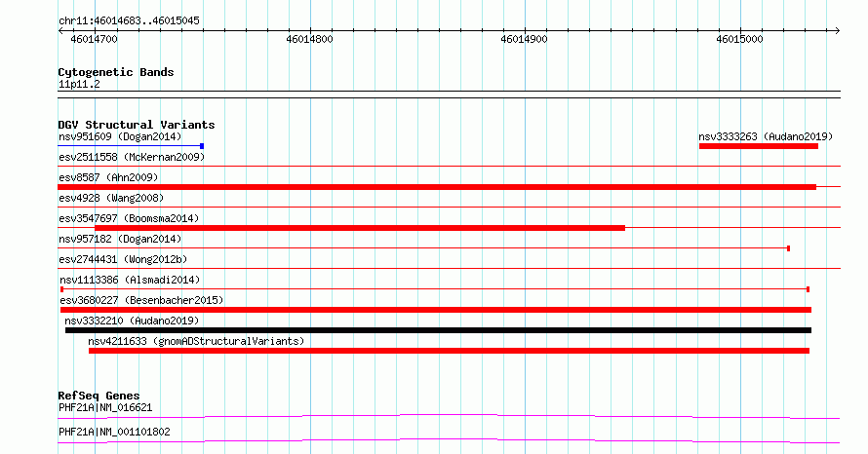Click the chr11:46014683..46015045 coordinate label
Viewport: 868px width, 454px height.
129,20
